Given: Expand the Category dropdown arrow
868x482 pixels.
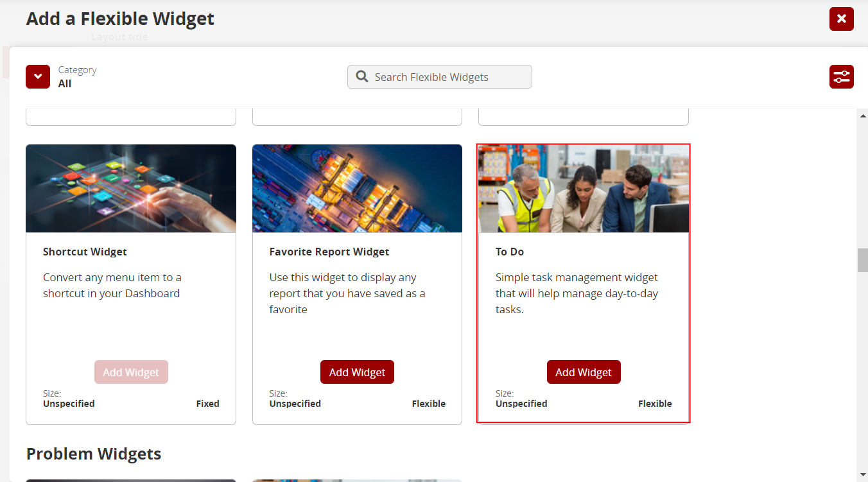Looking at the screenshot, I should (38, 77).
